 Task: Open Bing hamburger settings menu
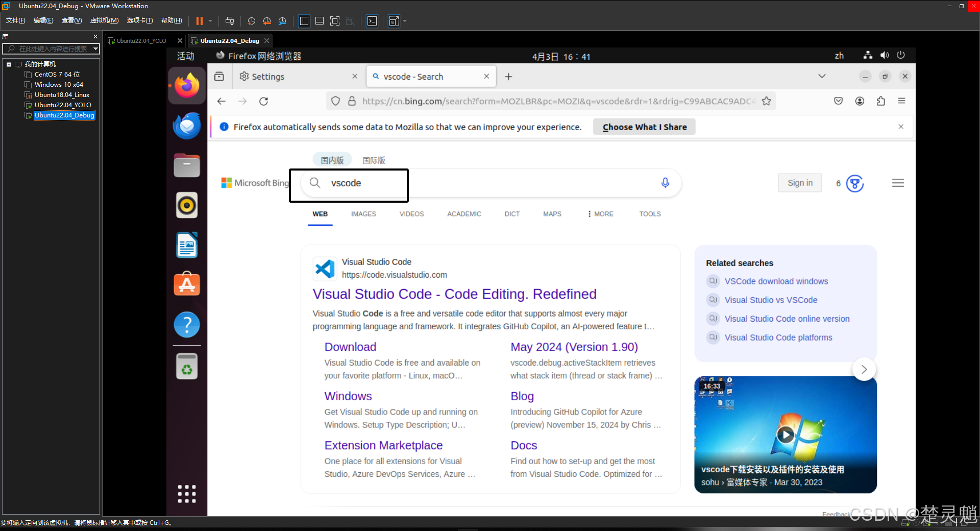(x=898, y=183)
